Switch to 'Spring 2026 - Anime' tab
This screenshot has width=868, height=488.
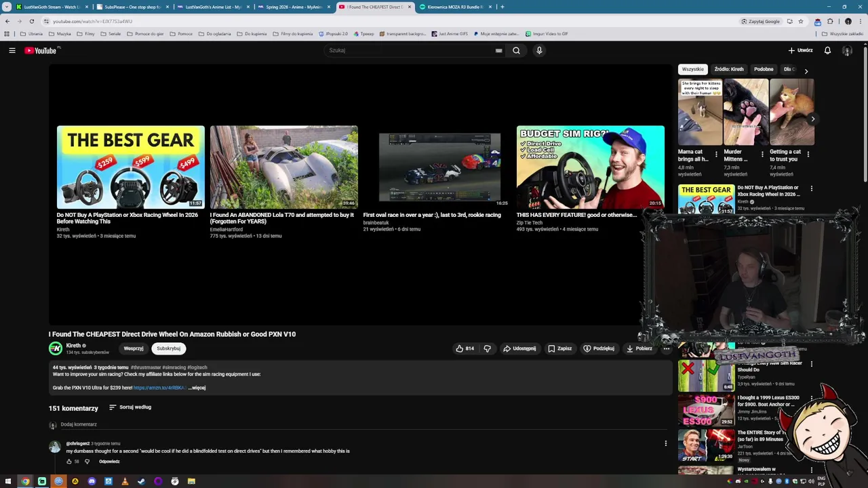(294, 7)
